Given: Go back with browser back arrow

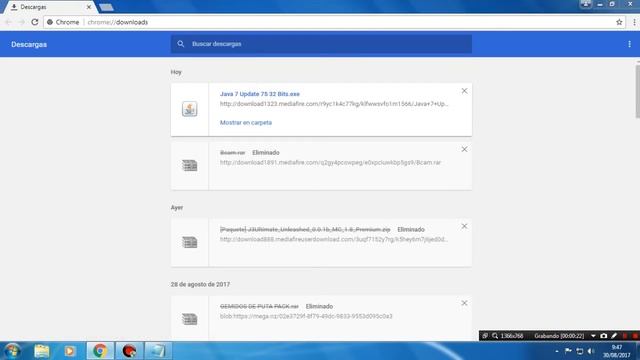Looking at the screenshot, I should click(x=9, y=22).
